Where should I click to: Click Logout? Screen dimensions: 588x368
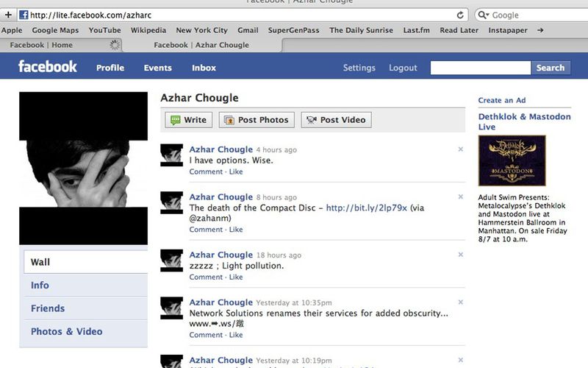point(403,68)
